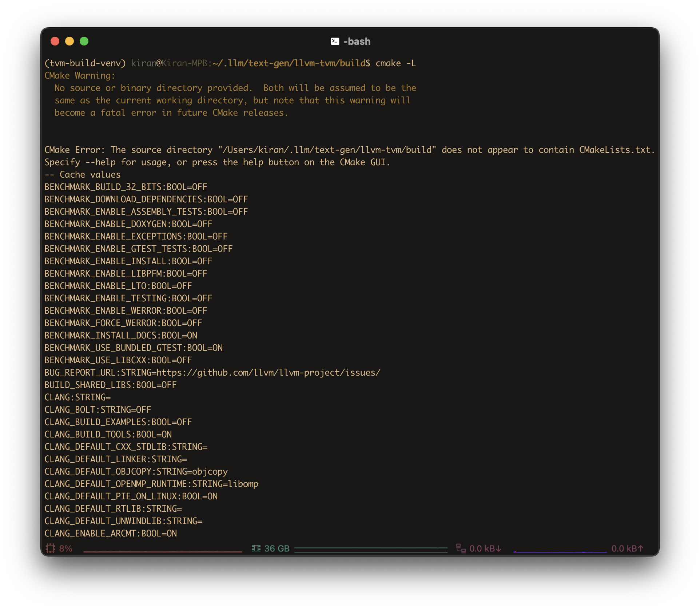Click the CLANG_DEFAULT_RTLIB:STRING= line

pos(113,509)
